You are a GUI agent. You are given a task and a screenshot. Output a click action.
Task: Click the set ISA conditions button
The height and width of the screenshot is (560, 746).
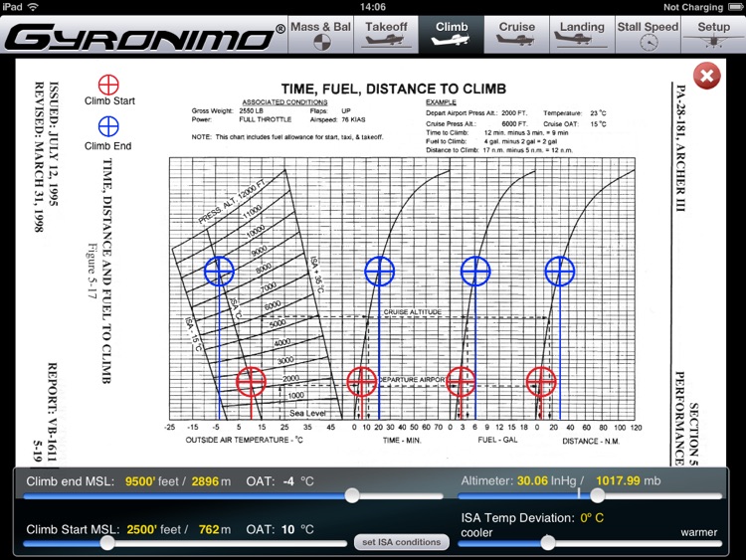point(402,542)
